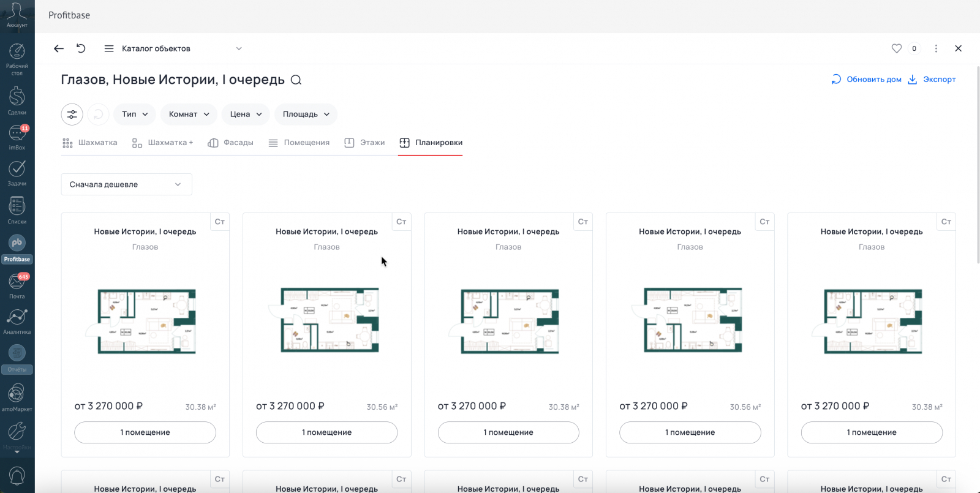The width and height of the screenshot is (980, 493).
Task: Click the reset filters icon
Action: (99, 115)
